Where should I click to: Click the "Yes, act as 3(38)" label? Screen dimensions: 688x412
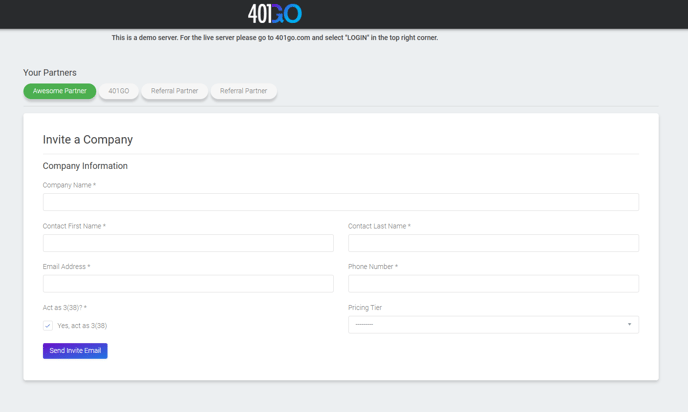click(82, 326)
